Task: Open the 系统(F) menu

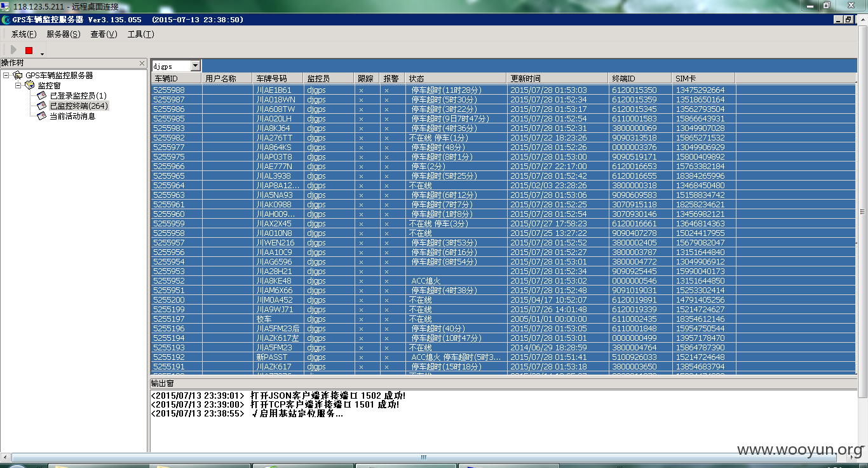Action: 24,34
